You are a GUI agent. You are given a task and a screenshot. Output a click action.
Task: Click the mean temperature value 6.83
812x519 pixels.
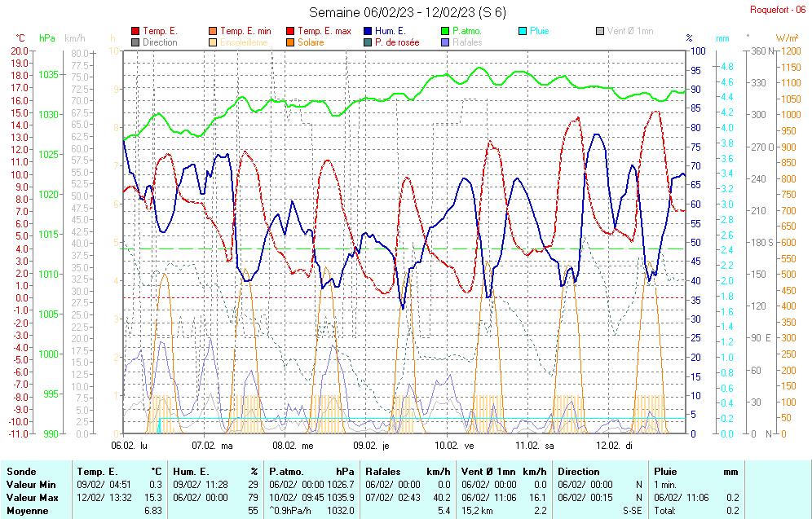152,510
